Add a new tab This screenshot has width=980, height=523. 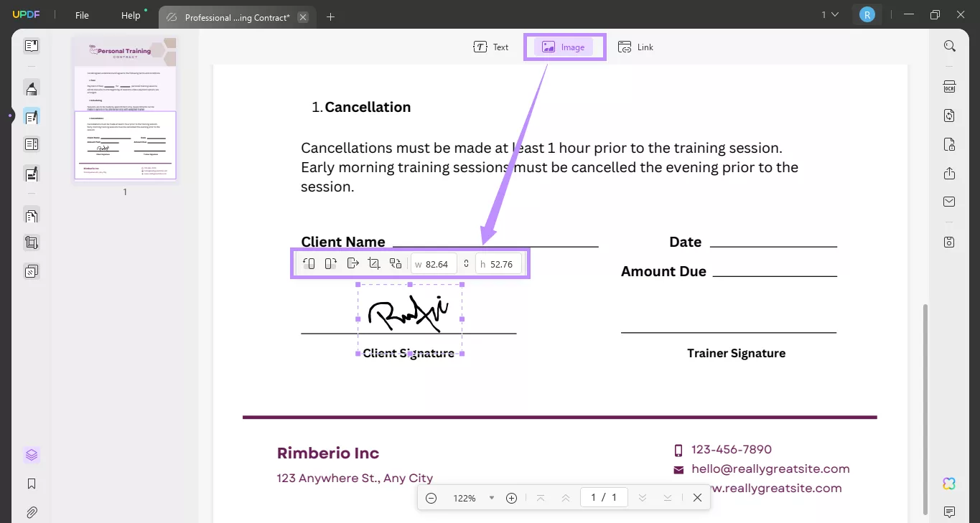[x=330, y=17]
